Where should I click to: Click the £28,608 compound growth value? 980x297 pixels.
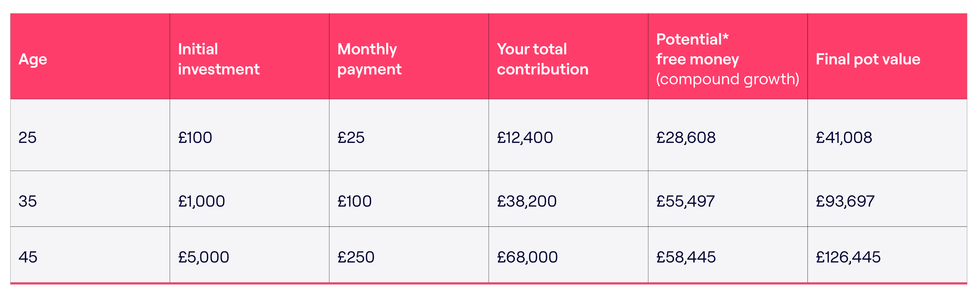(685, 138)
